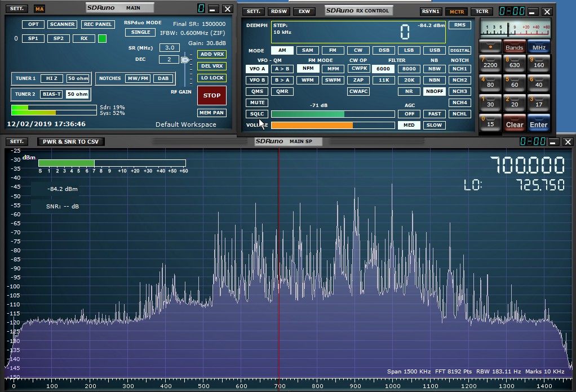
Task: Click keypad band button 630
Action: pyautogui.click(x=514, y=63)
